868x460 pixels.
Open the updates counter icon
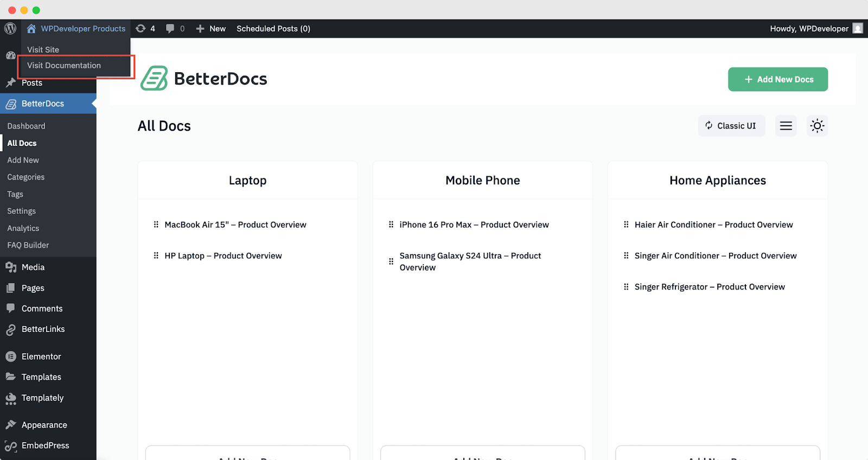(x=141, y=29)
